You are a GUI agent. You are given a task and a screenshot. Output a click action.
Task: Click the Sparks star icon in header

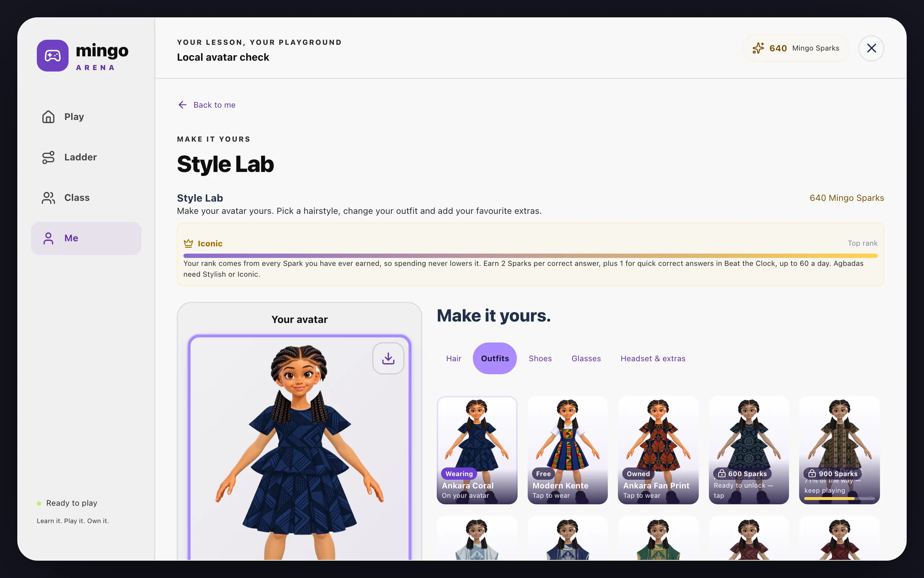758,48
